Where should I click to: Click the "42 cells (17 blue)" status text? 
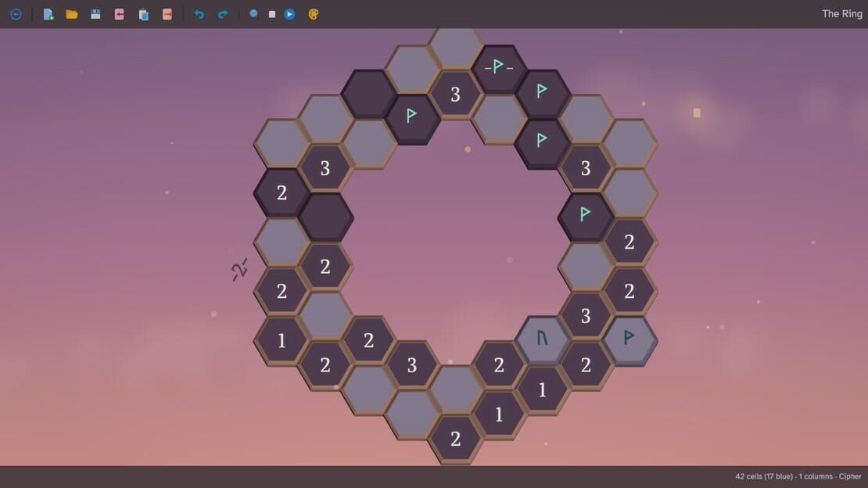click(764, 476)
